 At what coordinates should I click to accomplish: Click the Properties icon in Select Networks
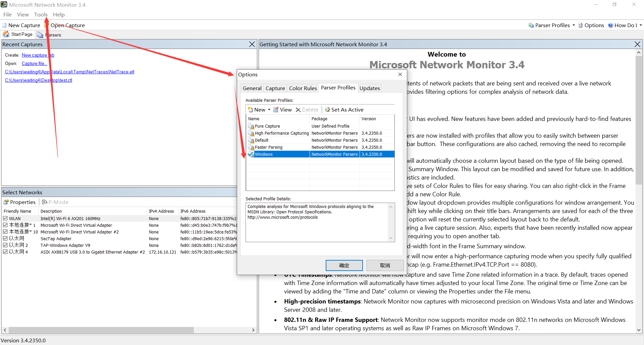click(6, 202)
